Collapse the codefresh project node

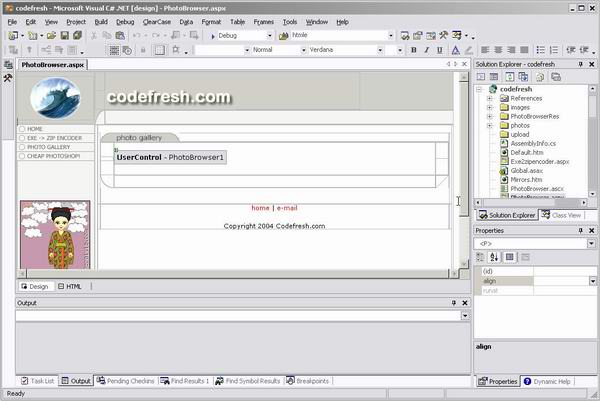point(479,89)
